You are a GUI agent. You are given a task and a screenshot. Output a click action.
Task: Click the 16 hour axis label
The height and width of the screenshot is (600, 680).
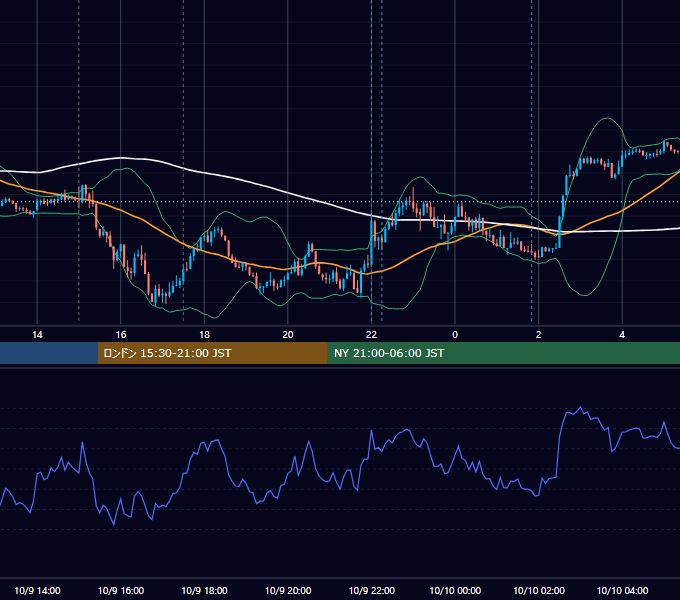click(121, 335)
